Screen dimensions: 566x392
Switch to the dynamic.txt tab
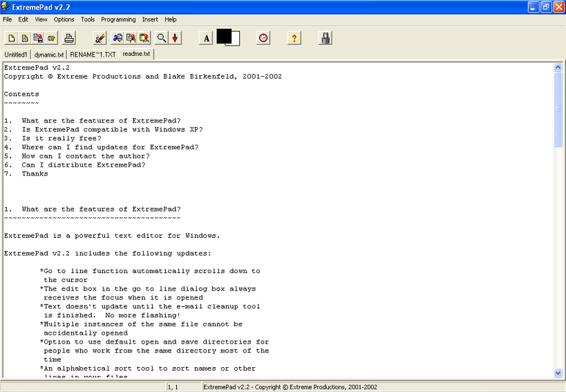click(x=49, y=55)
